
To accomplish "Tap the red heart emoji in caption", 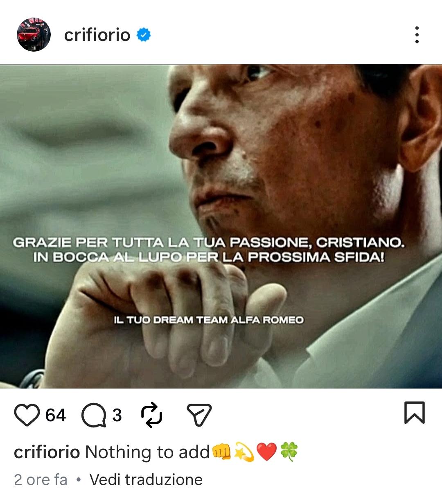I will (266, 452).
